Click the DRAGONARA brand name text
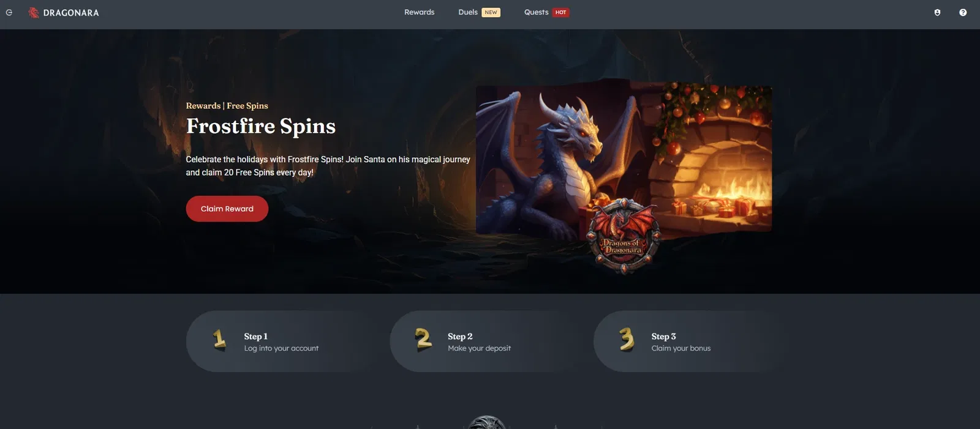Viewport: 980px width, 429px height. tap(71, 13)
